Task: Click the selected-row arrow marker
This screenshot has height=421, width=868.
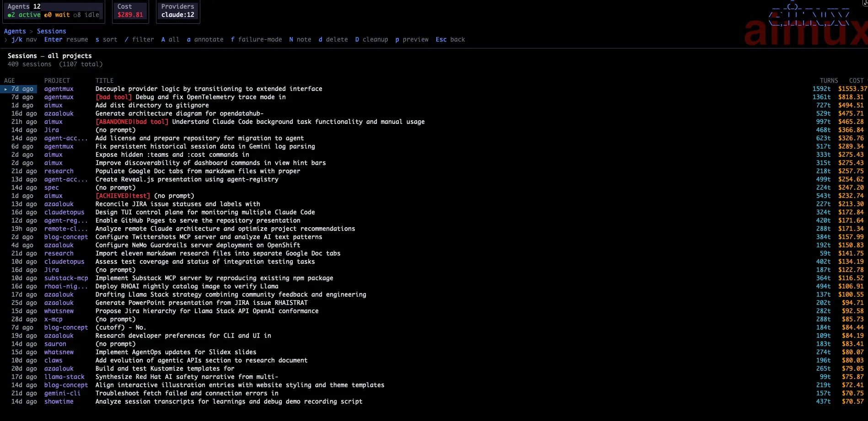Action: click(5, 89)
